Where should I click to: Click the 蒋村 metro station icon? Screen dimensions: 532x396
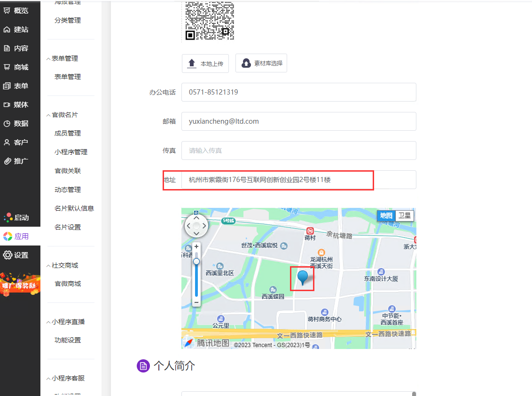coord(310,231)
